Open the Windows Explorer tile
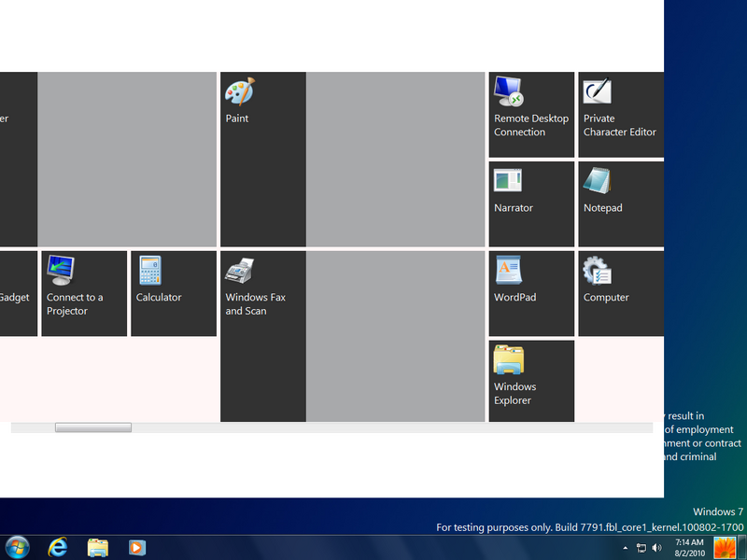Viewport: 747px width, 560px height. 531,381
